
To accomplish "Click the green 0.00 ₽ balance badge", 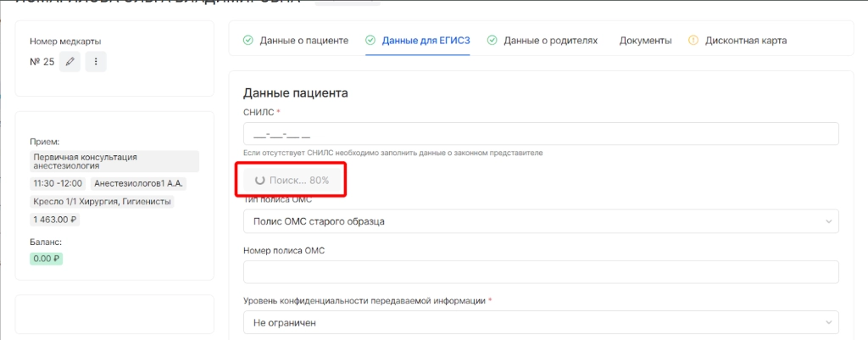I will coord(46,259).
